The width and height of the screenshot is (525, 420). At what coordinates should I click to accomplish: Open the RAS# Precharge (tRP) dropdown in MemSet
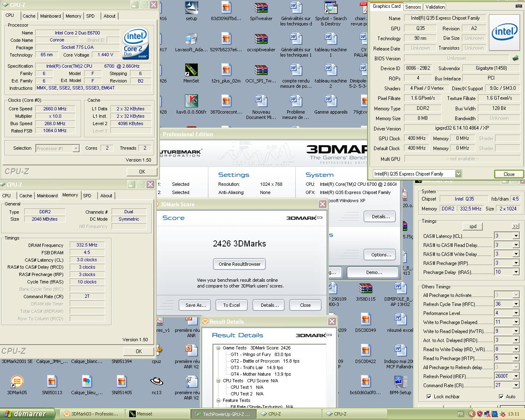pyautogui.click(x=516, y=263)
